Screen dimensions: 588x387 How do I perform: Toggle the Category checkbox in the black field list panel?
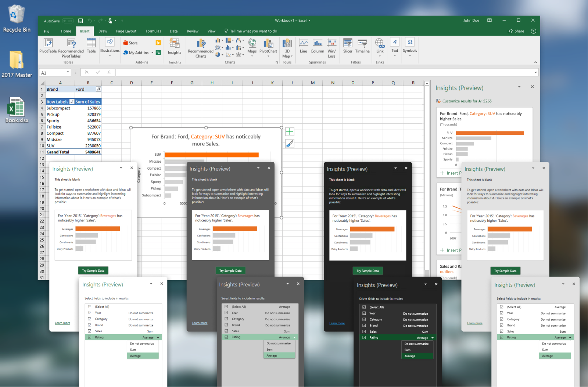(x=364, y=319)
